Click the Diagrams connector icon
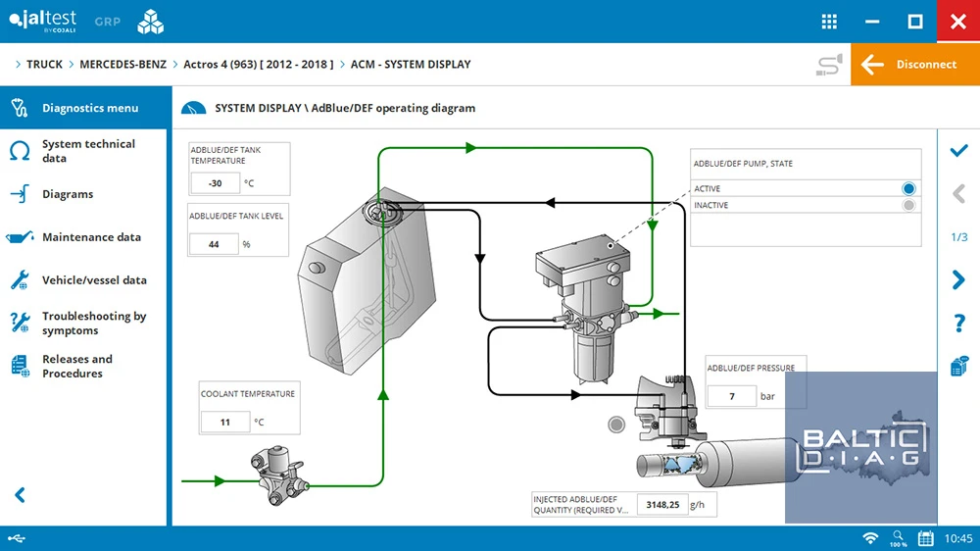 (20, 194)
